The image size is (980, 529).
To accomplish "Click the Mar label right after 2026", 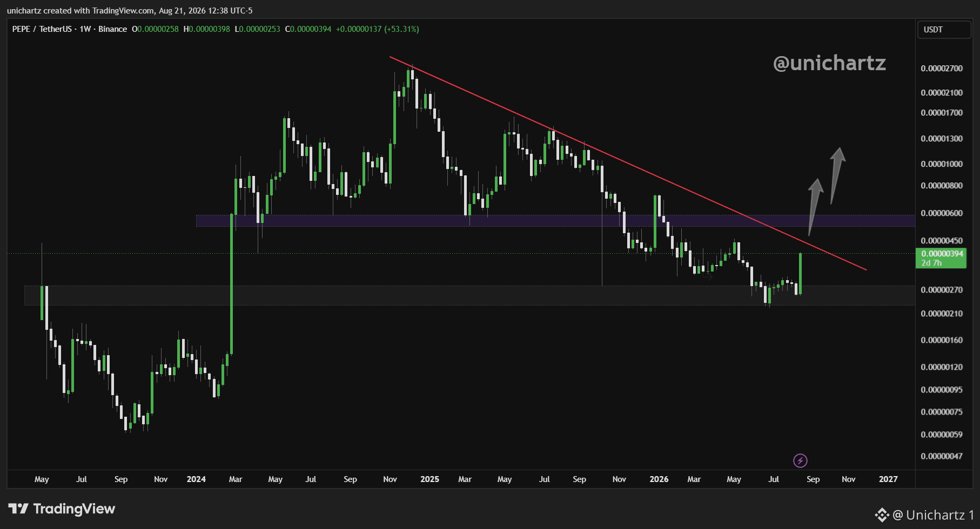I will point(694,479).
